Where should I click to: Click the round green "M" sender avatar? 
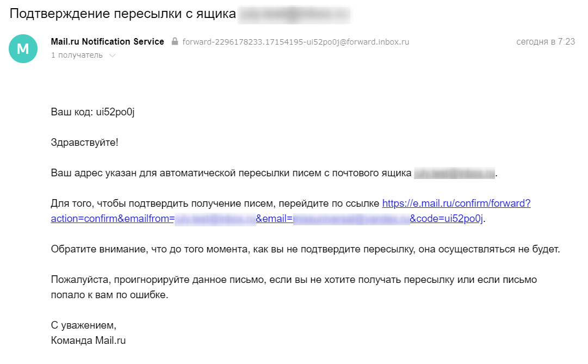23,48
